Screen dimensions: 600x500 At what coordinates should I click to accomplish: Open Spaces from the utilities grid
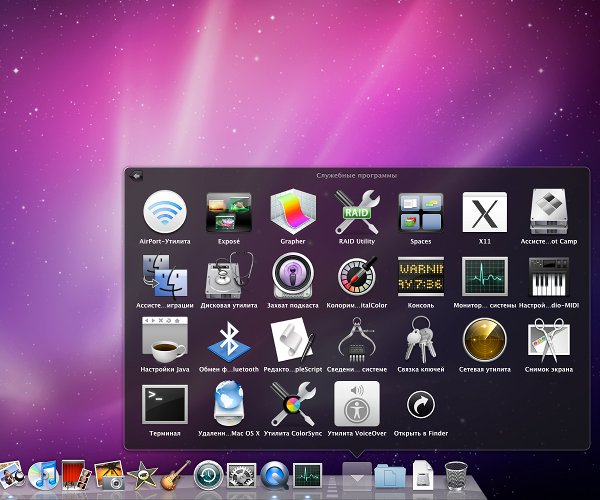pyautogui.click(x=421, y=211)
